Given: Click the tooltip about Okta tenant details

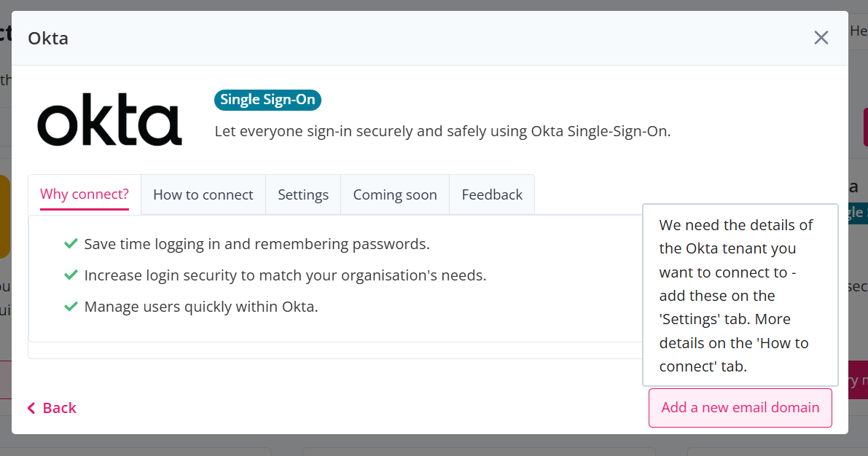Looking at the screenshot, I should coord(740,295).
